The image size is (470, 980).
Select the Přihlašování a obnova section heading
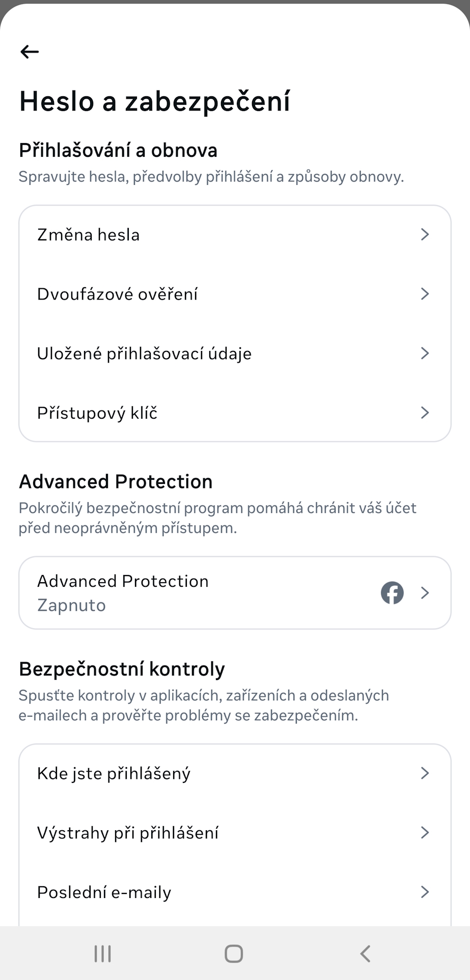pos(118,150)
